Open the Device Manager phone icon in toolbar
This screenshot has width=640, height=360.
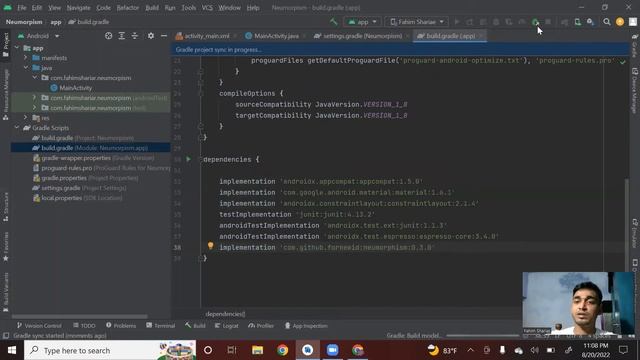(x=577, y=22)
